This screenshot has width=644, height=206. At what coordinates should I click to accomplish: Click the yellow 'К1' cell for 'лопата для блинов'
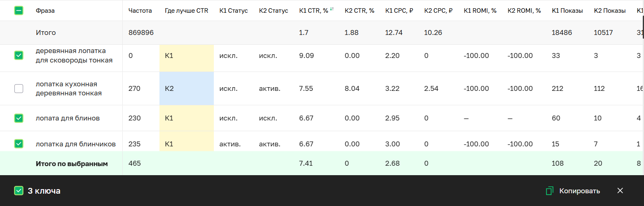(x=186, y=118)
